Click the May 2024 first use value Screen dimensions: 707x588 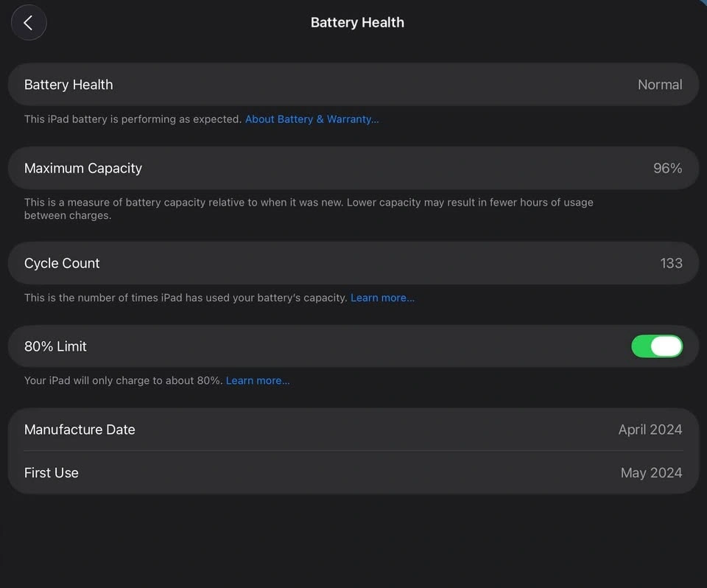point(651,473)
